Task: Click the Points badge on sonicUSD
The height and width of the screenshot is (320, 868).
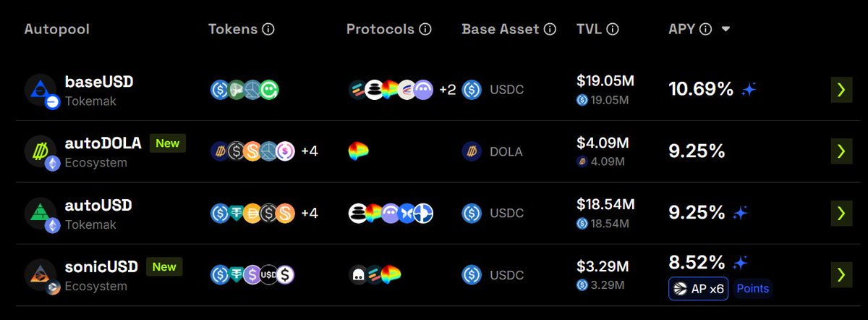Action: coord(752,289)
